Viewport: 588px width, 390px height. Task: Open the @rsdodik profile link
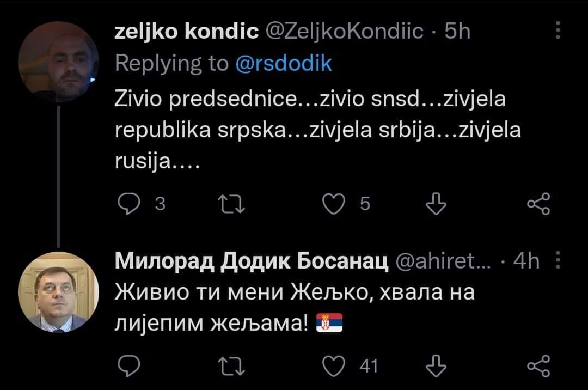284,64
